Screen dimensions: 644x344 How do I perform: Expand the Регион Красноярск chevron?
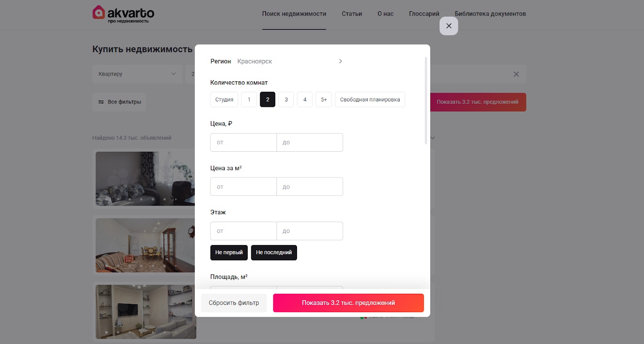click(x=341, y=61)
